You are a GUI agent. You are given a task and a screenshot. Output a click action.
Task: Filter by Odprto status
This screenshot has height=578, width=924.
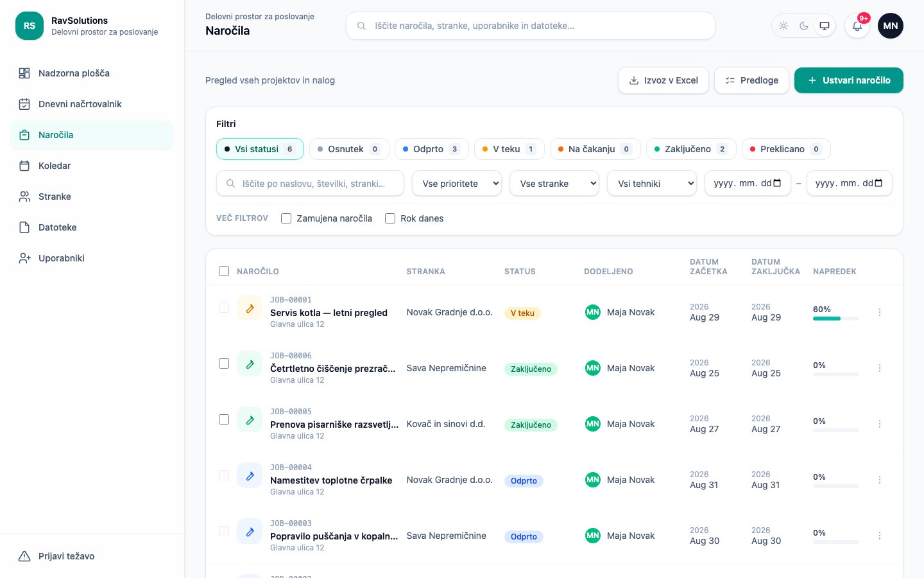coord(432,149)
